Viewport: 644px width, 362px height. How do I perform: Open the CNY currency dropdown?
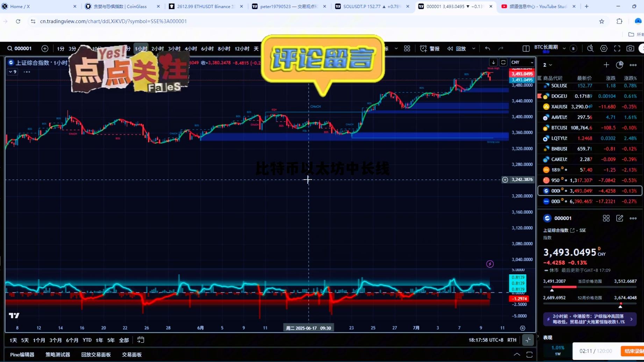522,62
